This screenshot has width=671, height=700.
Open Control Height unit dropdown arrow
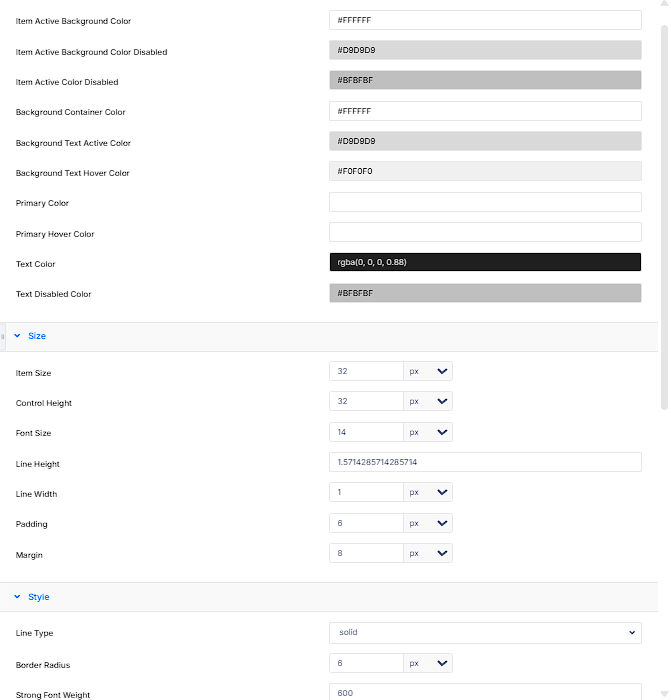point(442,401)
